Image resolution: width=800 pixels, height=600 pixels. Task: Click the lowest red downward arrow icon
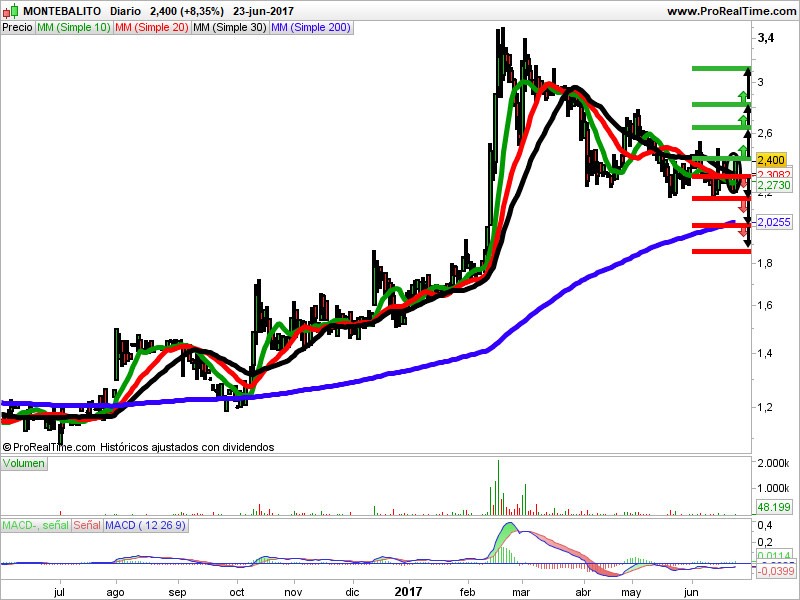click(742, 230)
